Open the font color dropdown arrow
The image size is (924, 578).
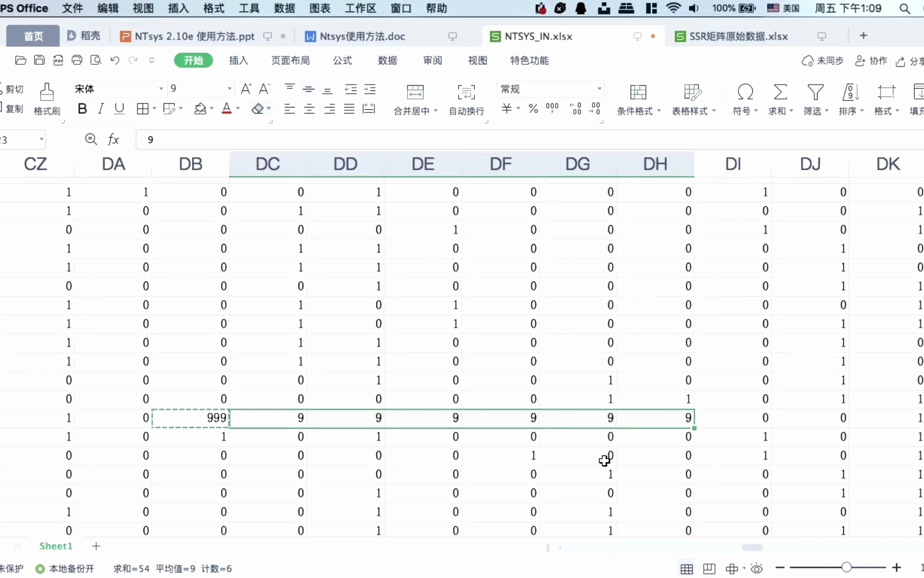coord(237,109)
